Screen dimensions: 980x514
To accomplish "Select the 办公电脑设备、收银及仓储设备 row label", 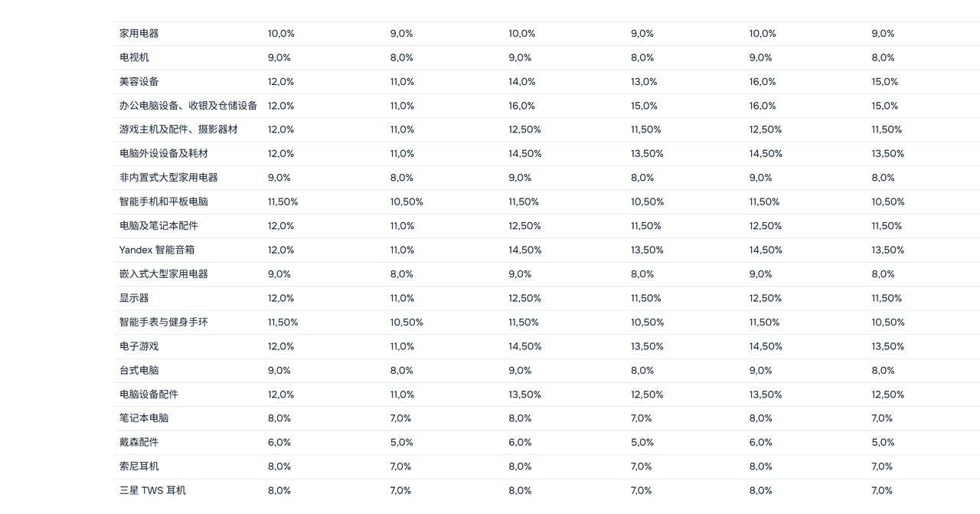I will 188,106.
